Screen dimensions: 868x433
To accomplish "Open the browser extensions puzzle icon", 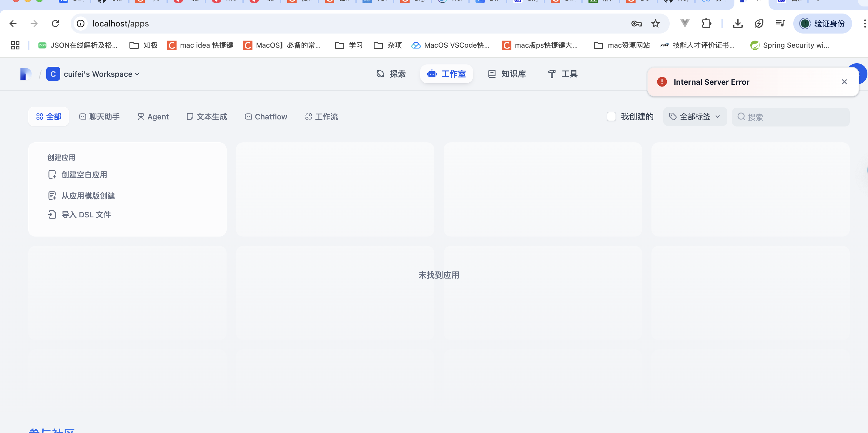I will coord(706,24).
